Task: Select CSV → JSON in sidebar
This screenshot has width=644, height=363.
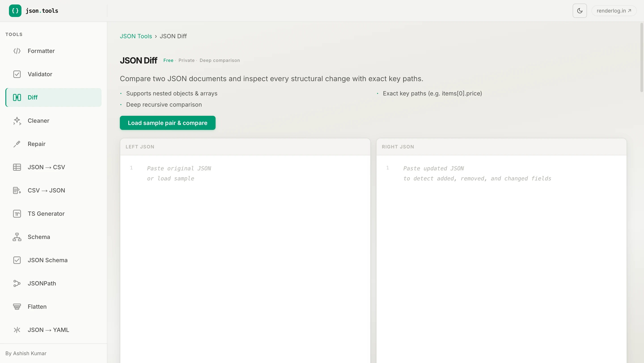Action: [46, 190]
